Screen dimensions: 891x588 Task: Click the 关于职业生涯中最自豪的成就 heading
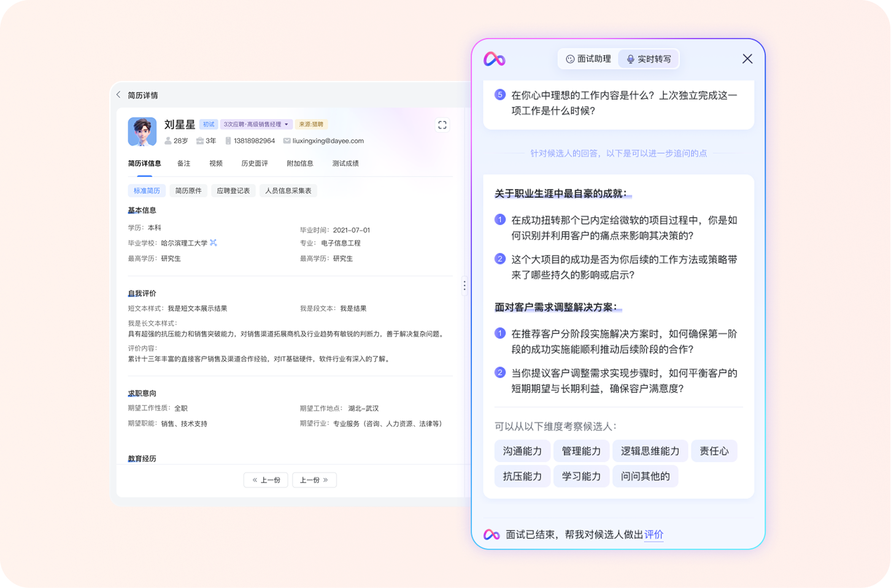pos(563,194)
